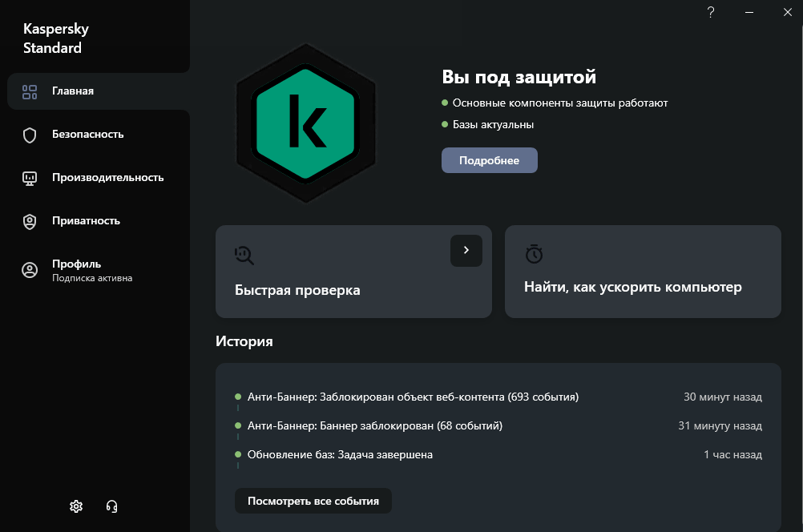803x532 pixels.
Task: Minimize the Kaspersky window
Action: (749, 12)
